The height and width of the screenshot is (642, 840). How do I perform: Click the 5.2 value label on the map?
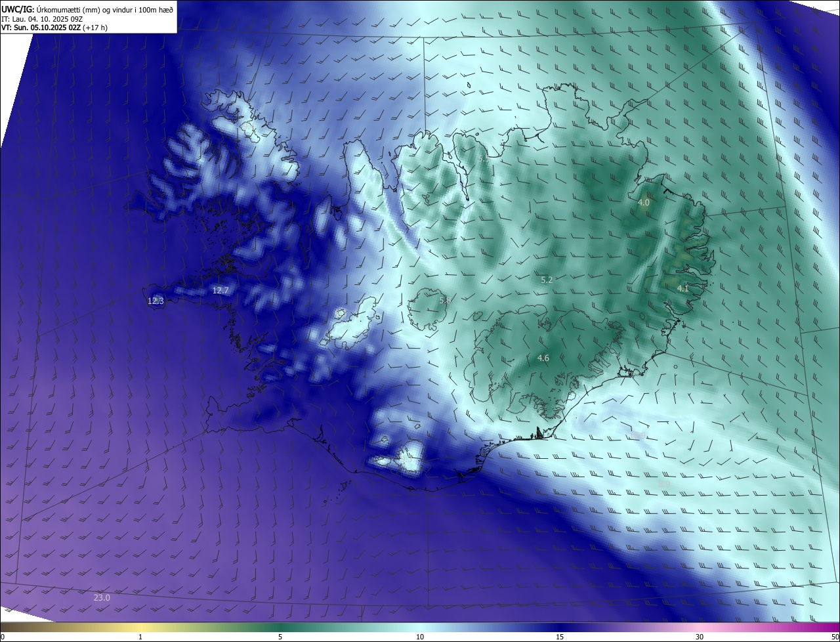(x=546, y=280)
